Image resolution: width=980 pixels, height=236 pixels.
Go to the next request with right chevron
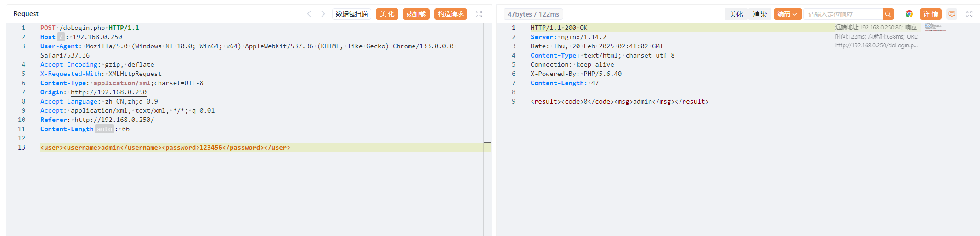[323, 14]
